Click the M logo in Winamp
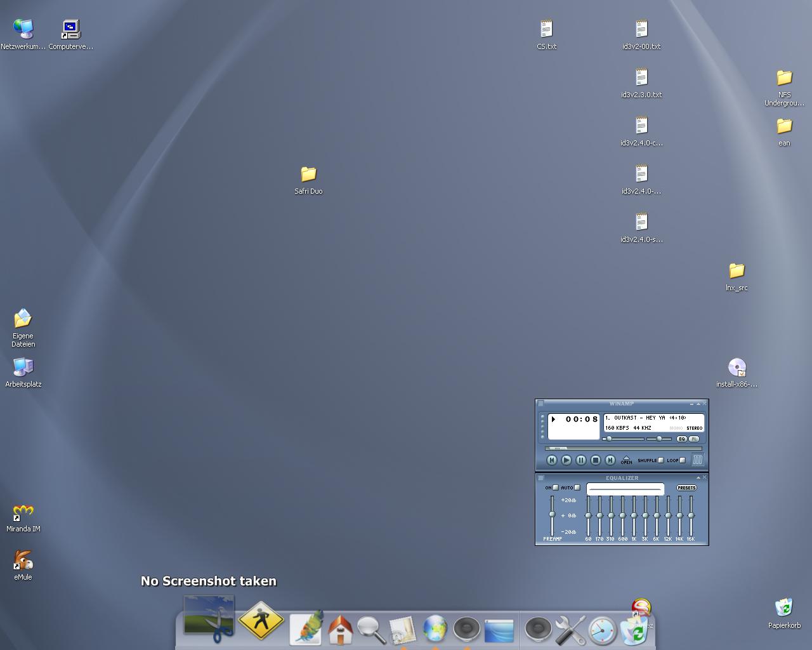 [x=697, y=460]
